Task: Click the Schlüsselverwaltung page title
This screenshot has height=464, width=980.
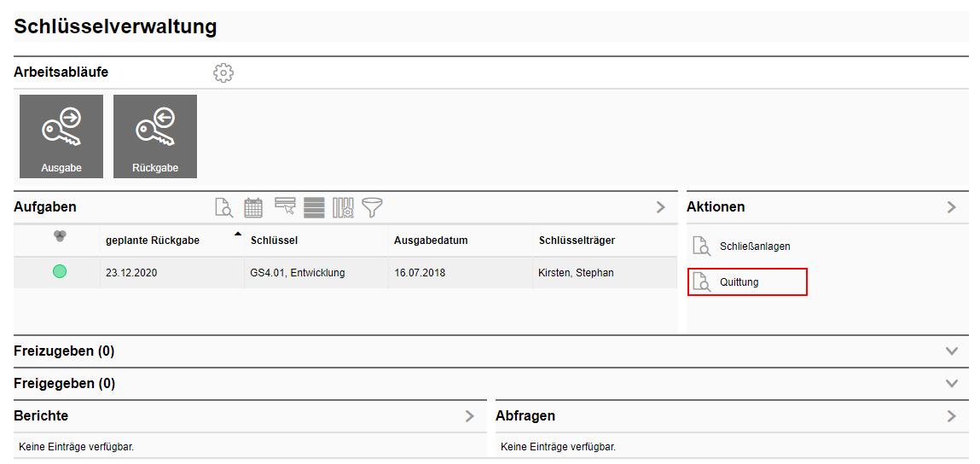Action: (116, 26)
